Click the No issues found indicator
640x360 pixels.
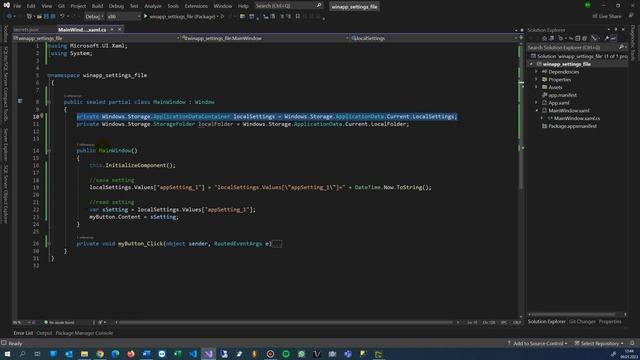click(59, 322)
